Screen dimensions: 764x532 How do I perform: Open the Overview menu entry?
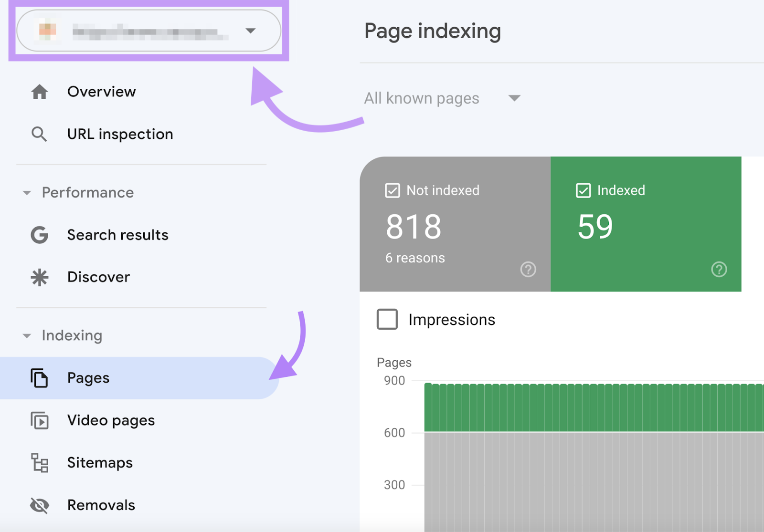click(x=101, y=92)
